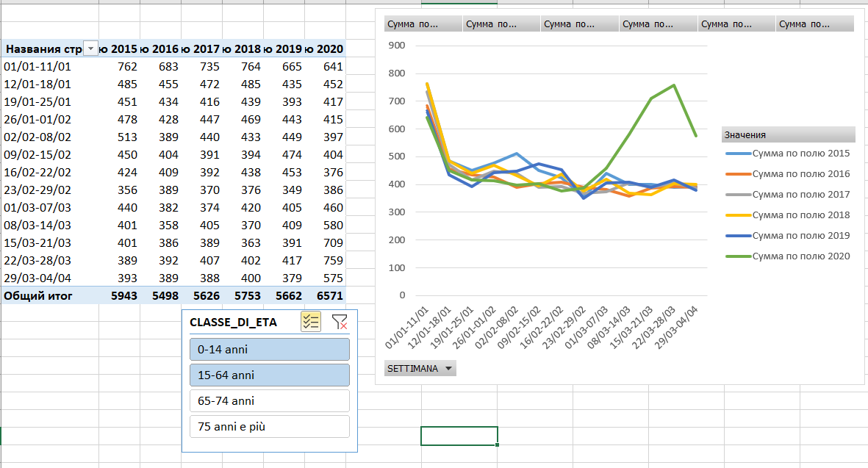
Task: Clear the filter on CLASSE_DI_ETA slicer
Action: 339,321
